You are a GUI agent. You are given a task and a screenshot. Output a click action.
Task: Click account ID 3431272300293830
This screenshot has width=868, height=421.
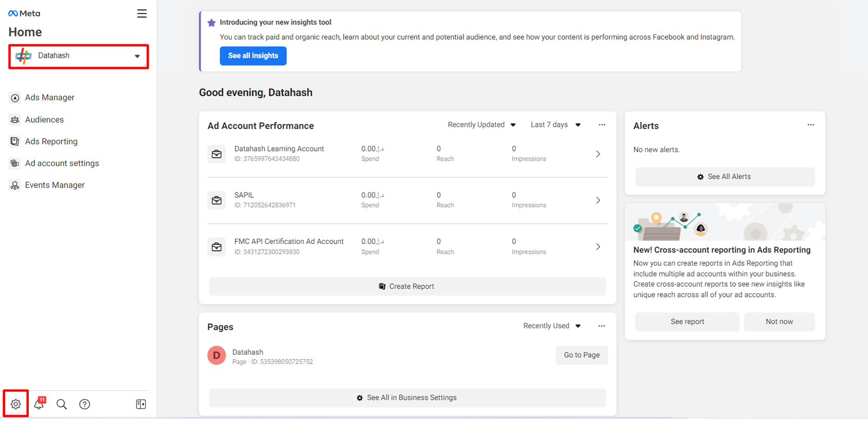click(267, 252)
